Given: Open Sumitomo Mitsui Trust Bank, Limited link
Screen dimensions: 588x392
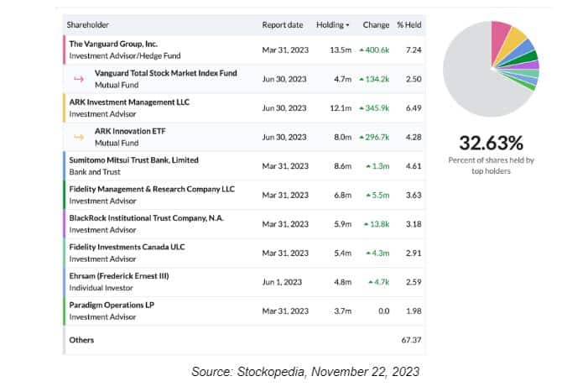Looking at the screenshot, I should [x=133, y=159].
